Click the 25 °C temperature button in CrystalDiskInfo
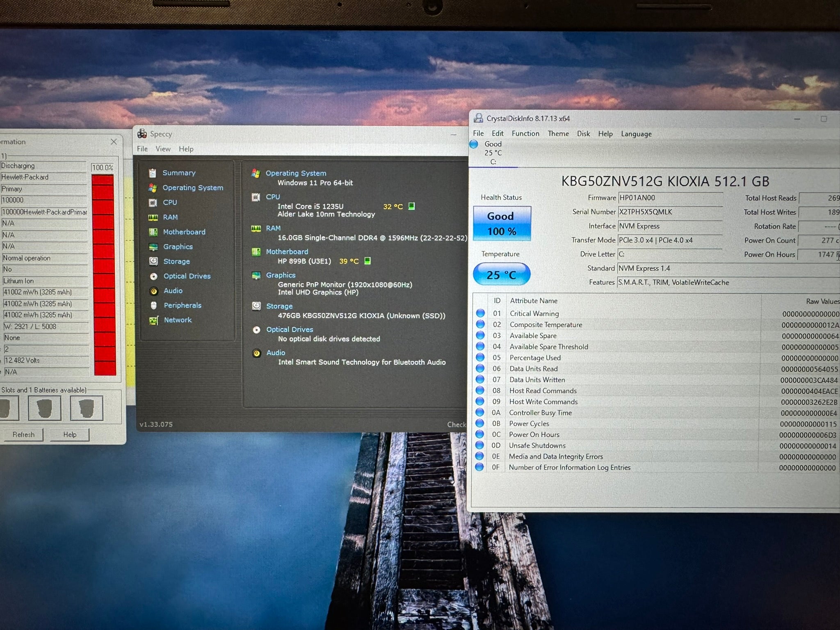The image size is (840, 630). [502, 274]
